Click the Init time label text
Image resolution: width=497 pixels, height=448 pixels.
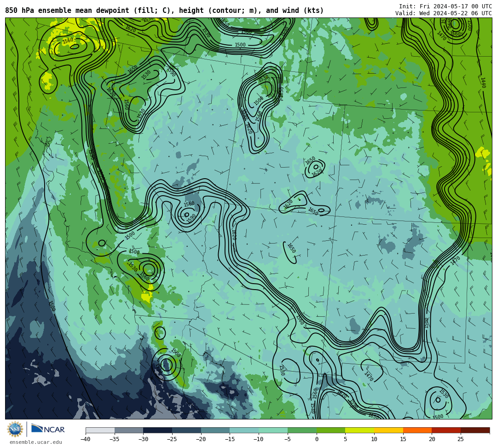click(x=445, y=6)
